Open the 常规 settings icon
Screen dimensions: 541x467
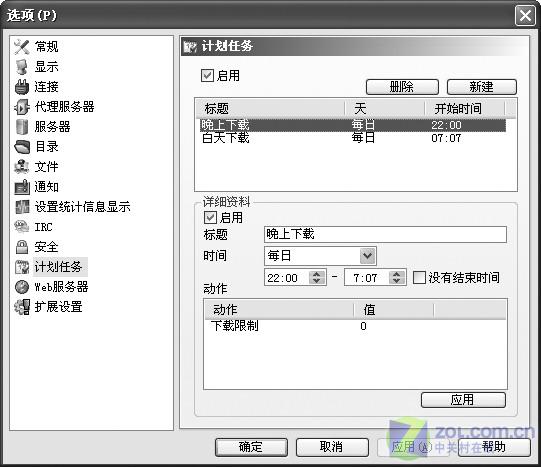(x=21, y=47)
